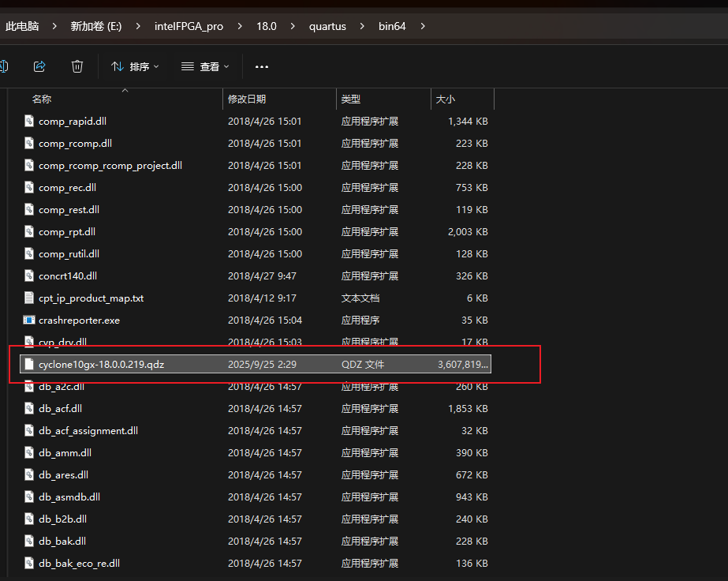Image resolution: width=728 pixels, height=581 pixels.
Task: Click the file name comp_rapid.dll
Action: [x=73, y=122]
